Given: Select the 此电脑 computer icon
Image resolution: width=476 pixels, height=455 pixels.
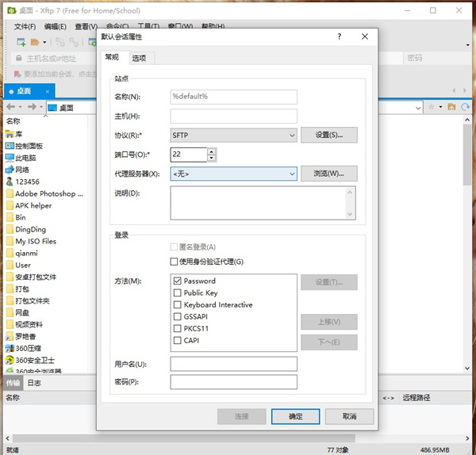Looking at the screenshot, I should point(10,158).
